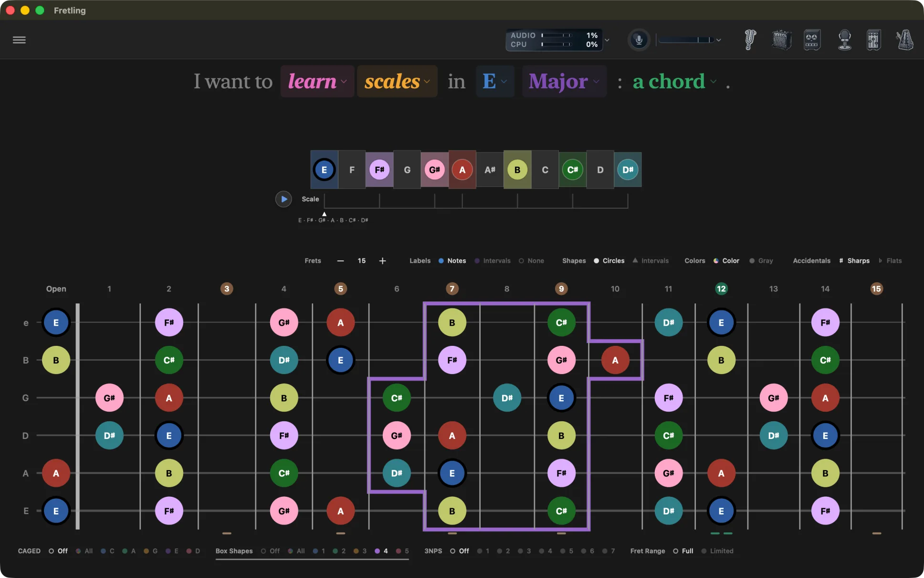Viewport: 924px width, 578px height.
Task: Click the D# note tile in chromatic strip
Action: click(628, 170)
